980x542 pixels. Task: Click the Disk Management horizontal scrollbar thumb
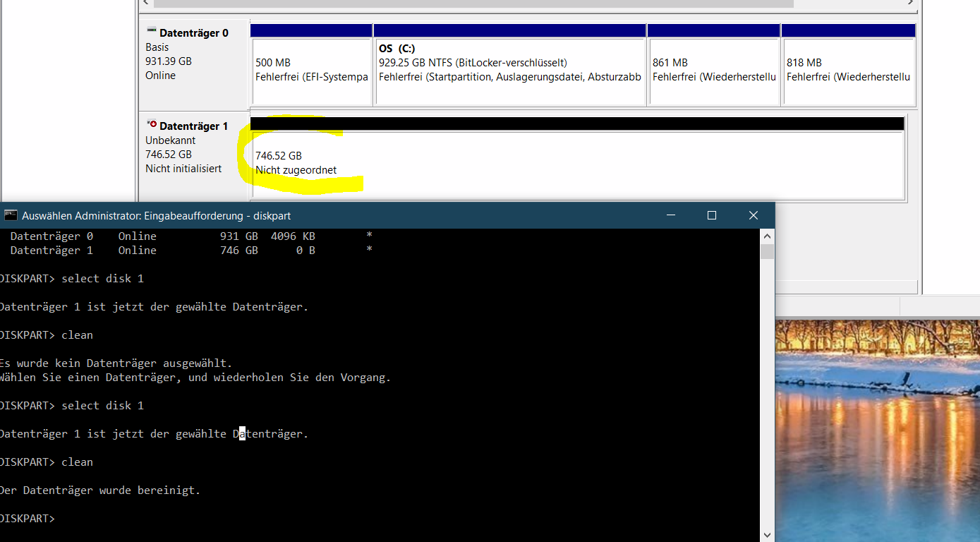click(x=473, y=3)
